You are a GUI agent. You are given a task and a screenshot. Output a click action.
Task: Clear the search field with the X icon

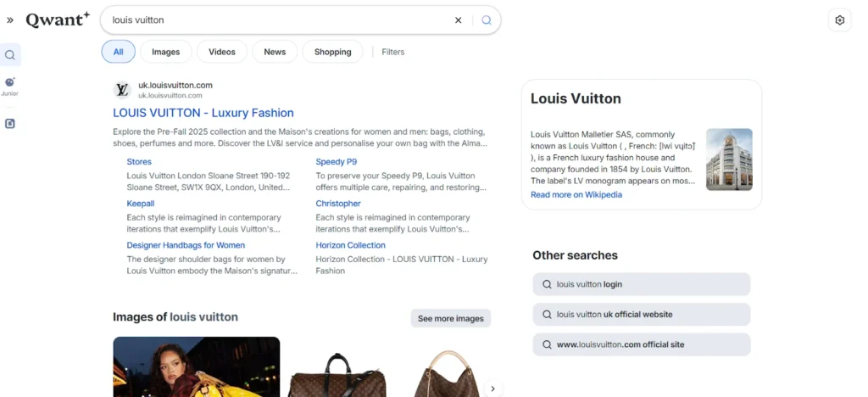pyautogui.click(x=459, y=20)
